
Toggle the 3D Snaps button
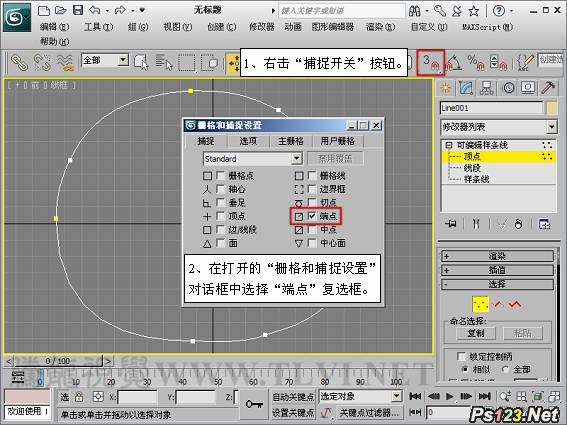click(x=430, y=62)
